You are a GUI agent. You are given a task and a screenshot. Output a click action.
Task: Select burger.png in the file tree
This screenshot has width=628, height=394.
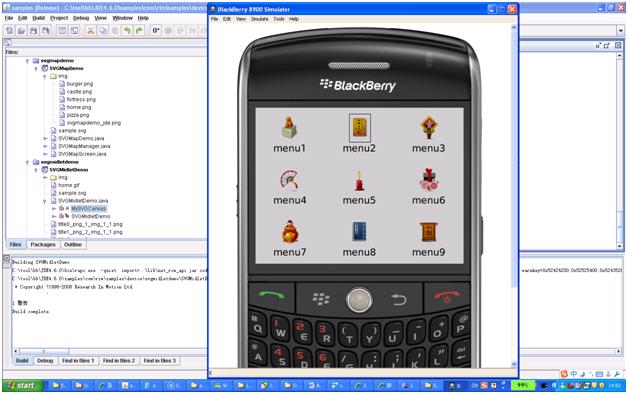point(79,84)
